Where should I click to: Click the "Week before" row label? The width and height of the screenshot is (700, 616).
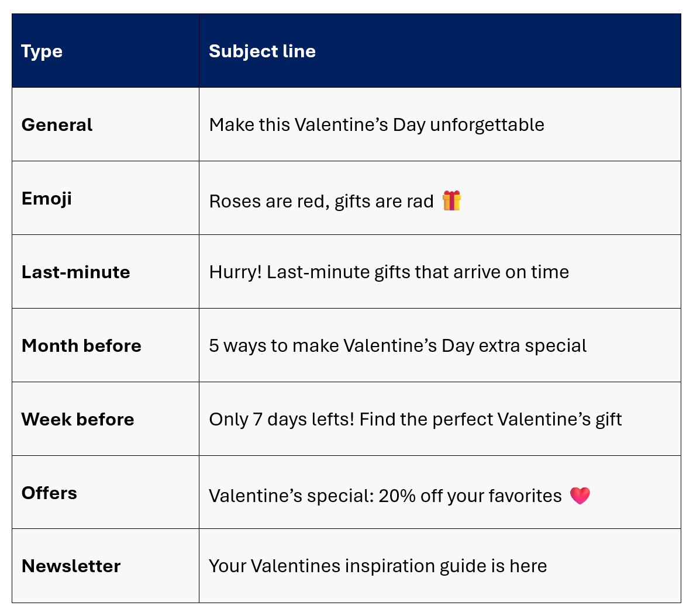click(x=78, y=420)
